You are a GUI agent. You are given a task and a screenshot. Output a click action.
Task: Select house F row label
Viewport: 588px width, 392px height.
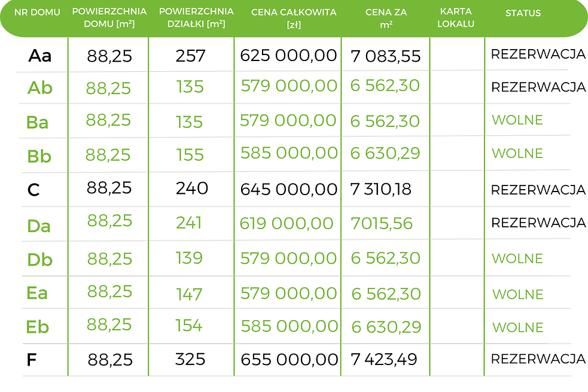coord(32,360)
